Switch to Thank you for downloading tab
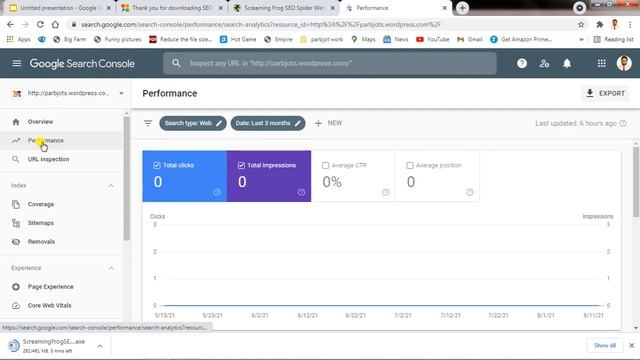Screen dimensions: 640x360 tap(172, 8)
